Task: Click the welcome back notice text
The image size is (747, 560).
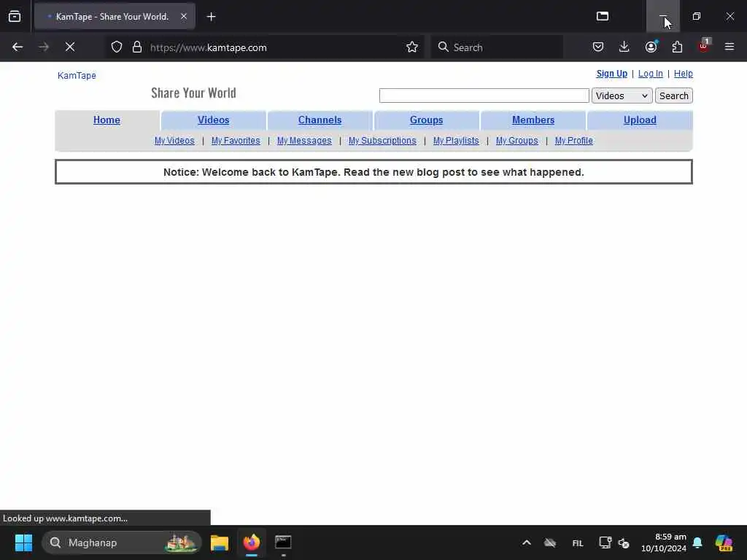Action: pos(373,172)
